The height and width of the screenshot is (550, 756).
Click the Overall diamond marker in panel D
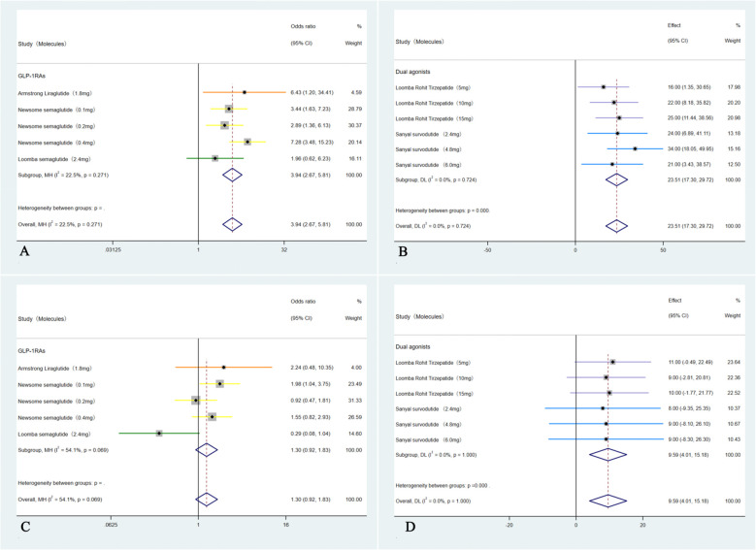click(608, 501)
